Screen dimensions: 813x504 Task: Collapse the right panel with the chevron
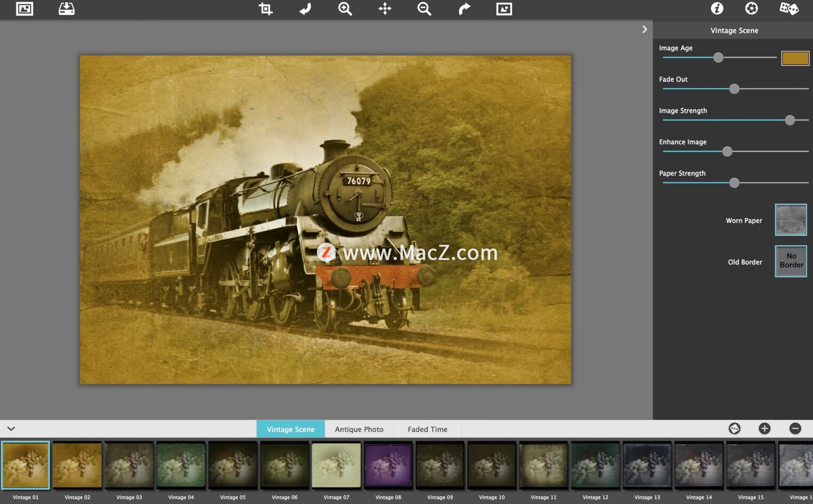pos(644,29)
